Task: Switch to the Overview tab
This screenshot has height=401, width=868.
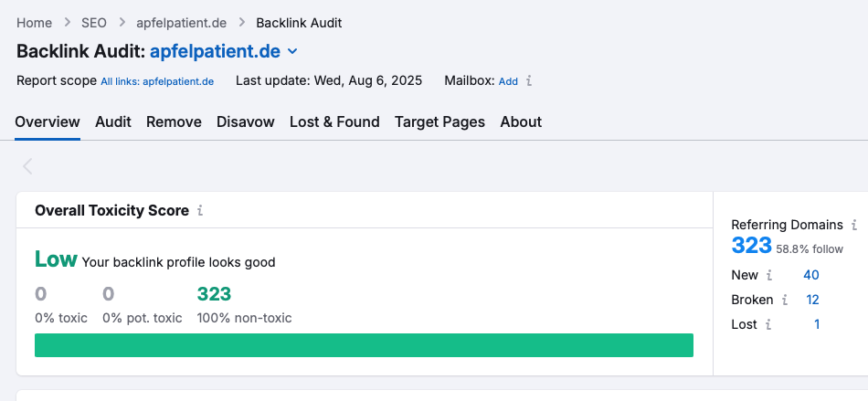Action: pos(48,121)
